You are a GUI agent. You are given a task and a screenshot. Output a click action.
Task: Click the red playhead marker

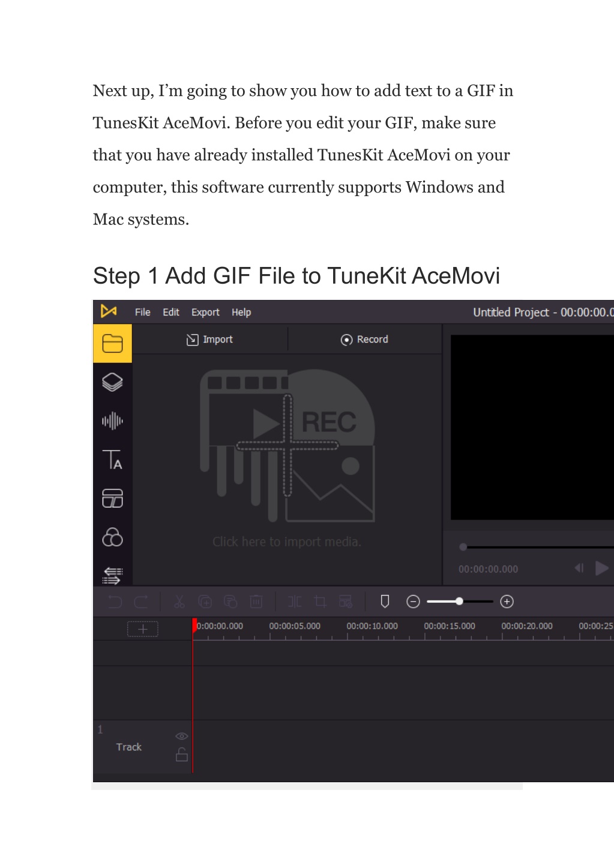click(x=194, y=625)
